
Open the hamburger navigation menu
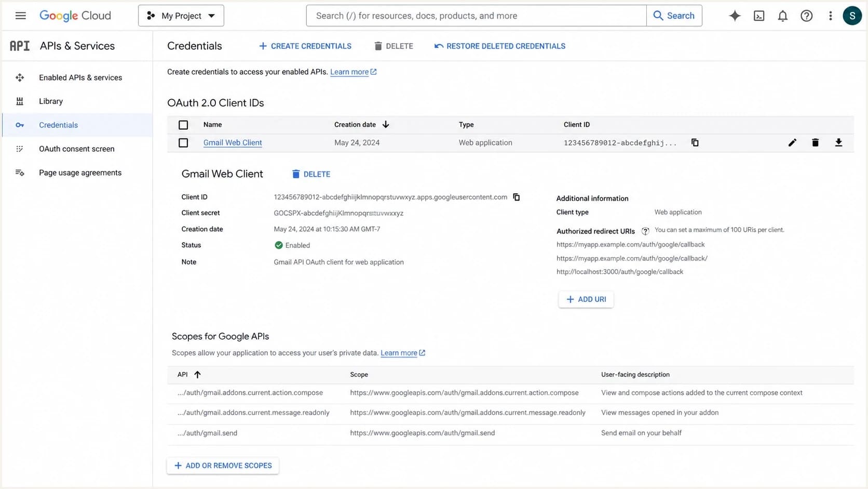[x=21, y=16]
